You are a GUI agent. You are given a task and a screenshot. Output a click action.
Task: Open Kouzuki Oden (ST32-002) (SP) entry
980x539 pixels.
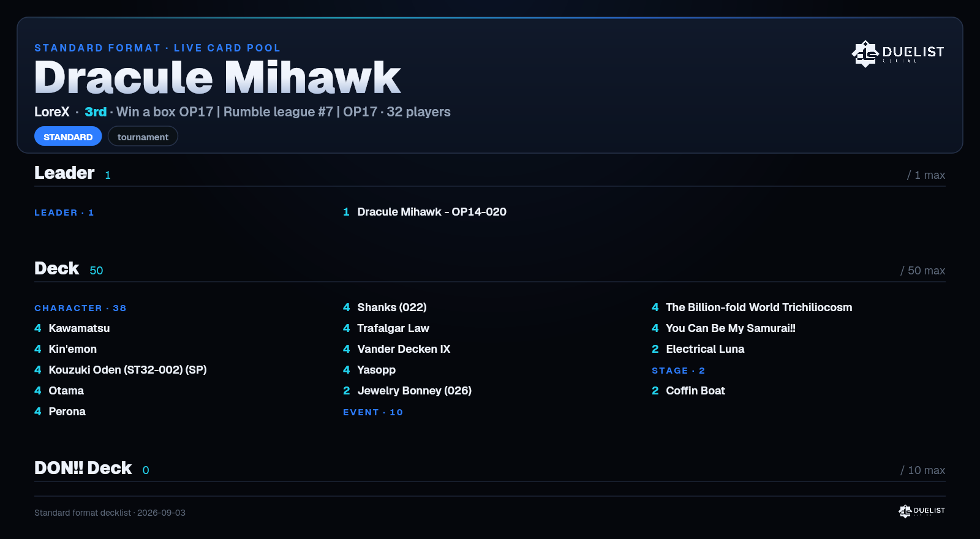[x=121, y=370]
